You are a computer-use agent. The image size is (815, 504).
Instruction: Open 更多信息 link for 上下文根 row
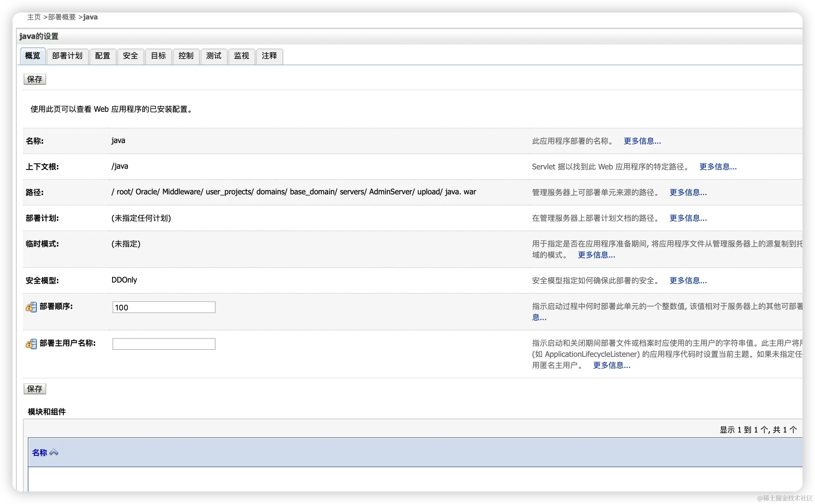tap(718, 167)
